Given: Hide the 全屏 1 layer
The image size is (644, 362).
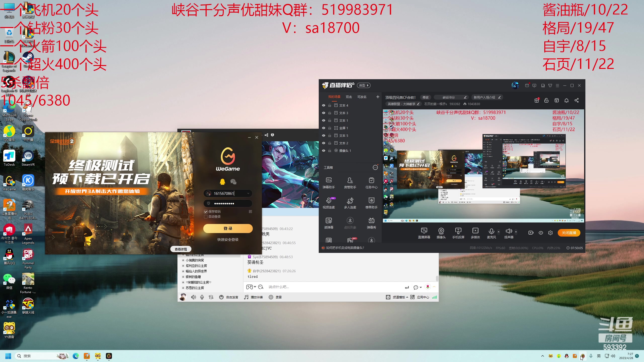Looking at the screenshot, I should pos(324,128).
